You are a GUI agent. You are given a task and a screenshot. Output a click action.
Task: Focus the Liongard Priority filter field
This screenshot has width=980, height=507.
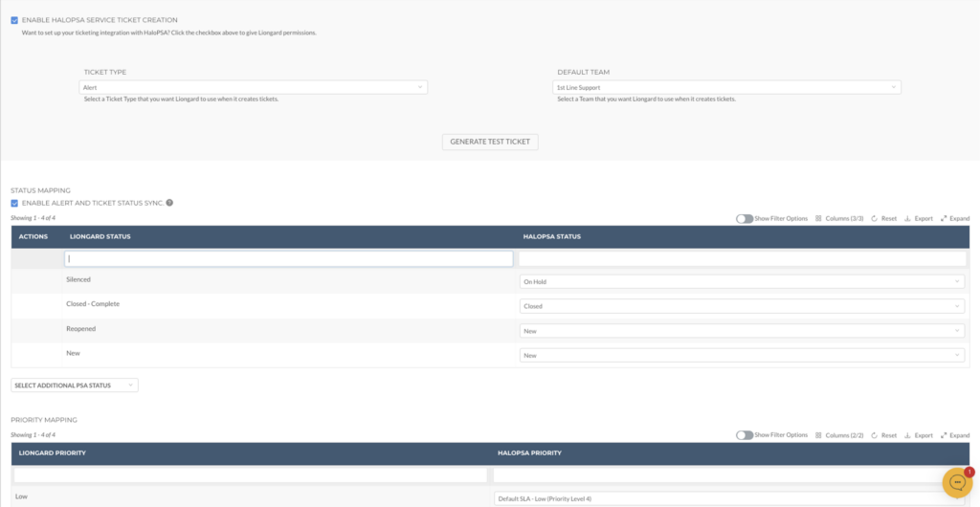250,475
